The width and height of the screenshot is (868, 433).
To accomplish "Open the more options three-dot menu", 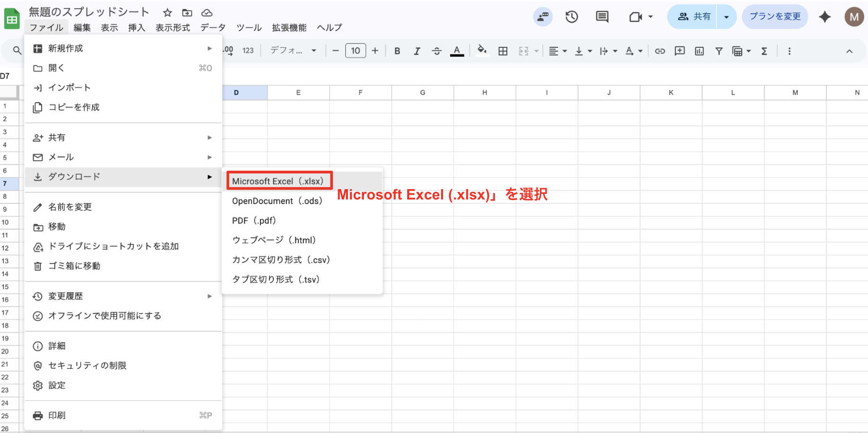I will [x=789, y=51].
